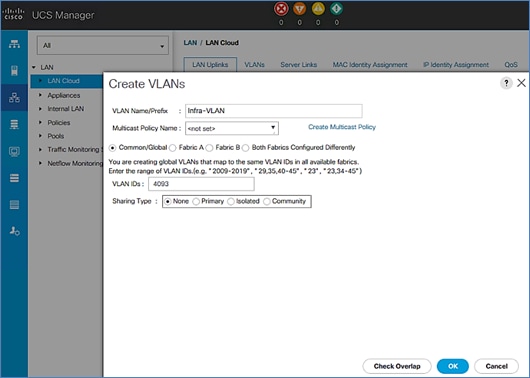This screenshot has height=378, width=530.
Task: Select the LAN network sidebar icon
Action: click(x=14, y=98)
